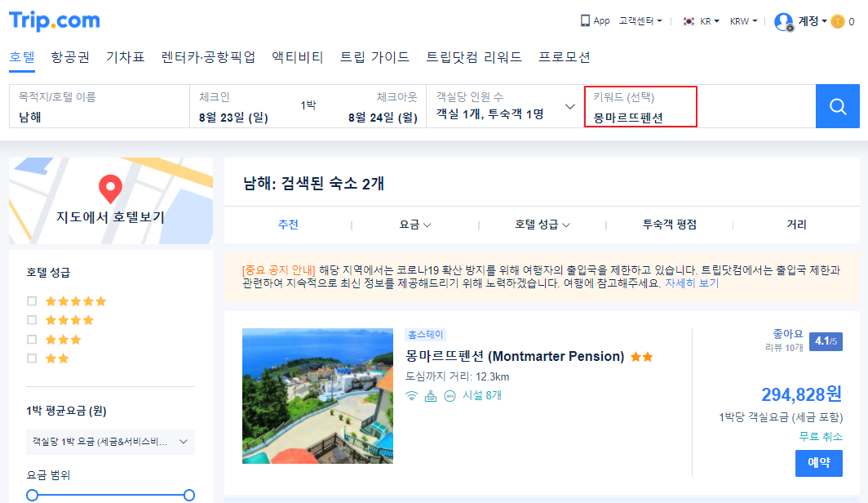Click the 홈스테이 tag
Viewport: 868px width, 503px height.
(x=425, y=335)
